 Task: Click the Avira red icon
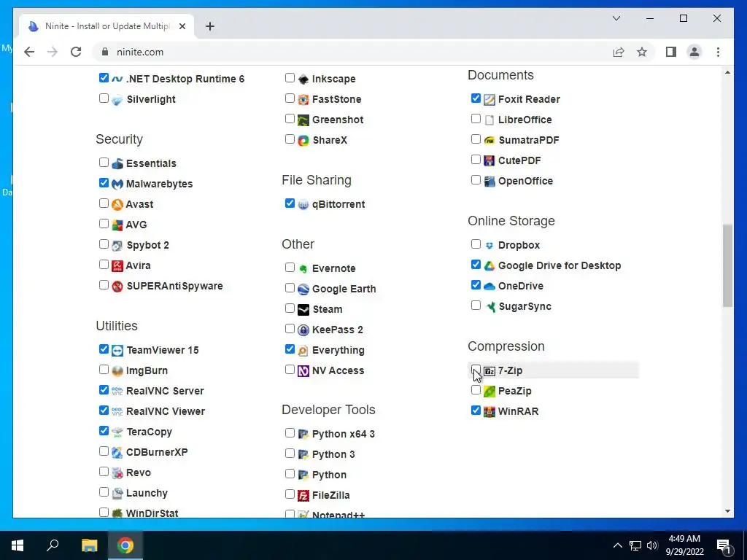pyautogui.click(x=117, y=265)
